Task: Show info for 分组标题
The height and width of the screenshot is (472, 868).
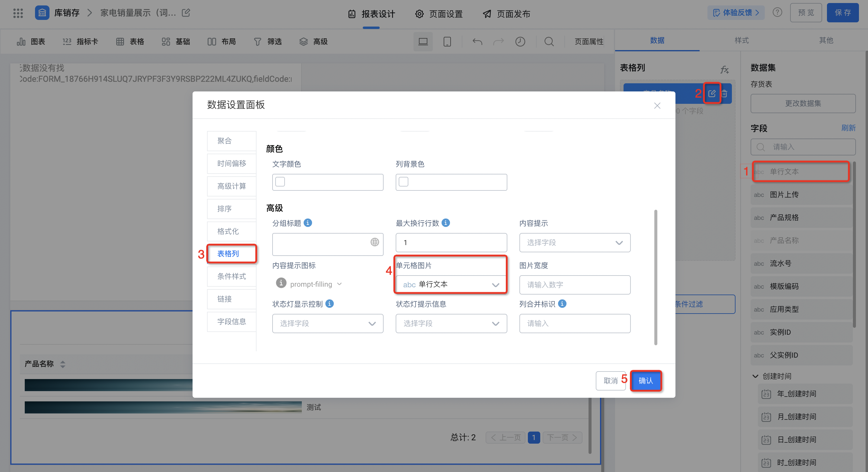Action: pos(308,223)
